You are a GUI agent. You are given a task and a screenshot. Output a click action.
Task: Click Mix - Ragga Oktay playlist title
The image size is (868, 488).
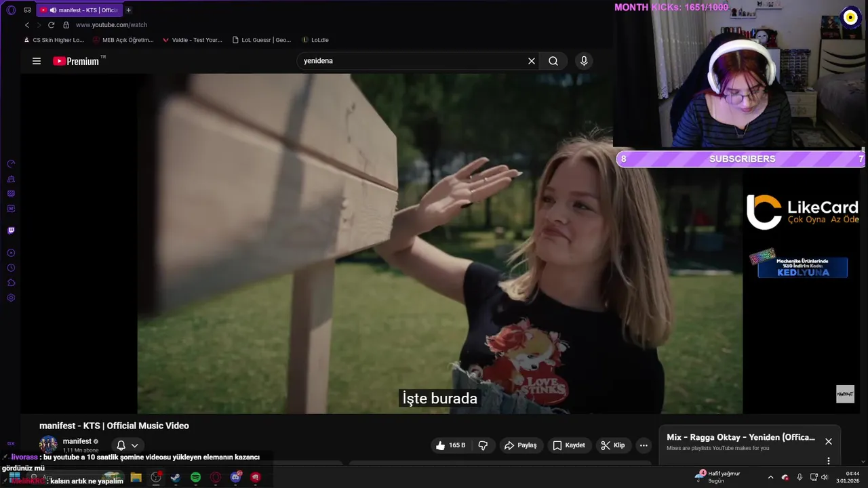(x=741, y=437)
